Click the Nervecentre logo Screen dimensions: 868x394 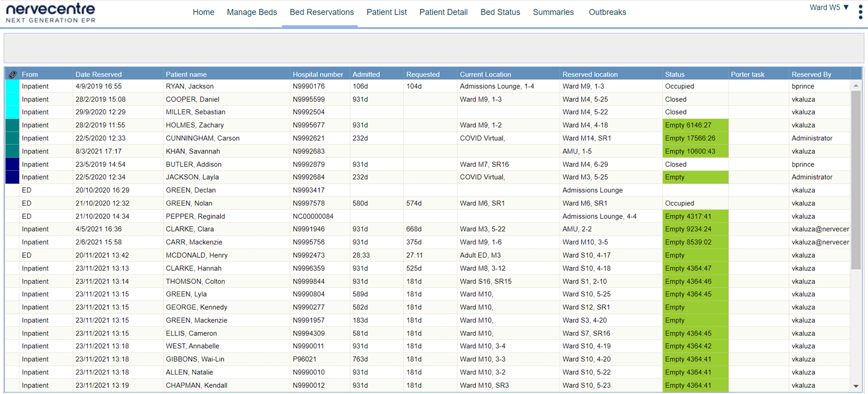(51, 13)
